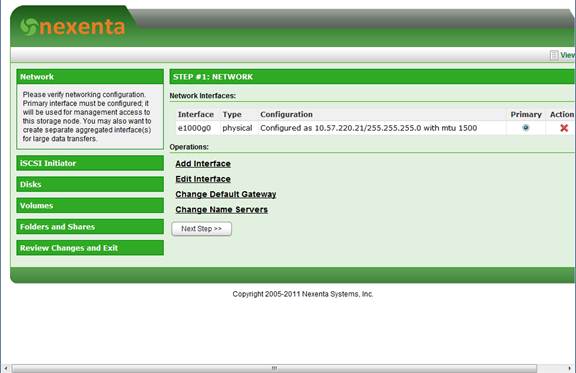Open Change Default Gateway link
This screenshot has width=576, height=373.
tap(226, 194)
